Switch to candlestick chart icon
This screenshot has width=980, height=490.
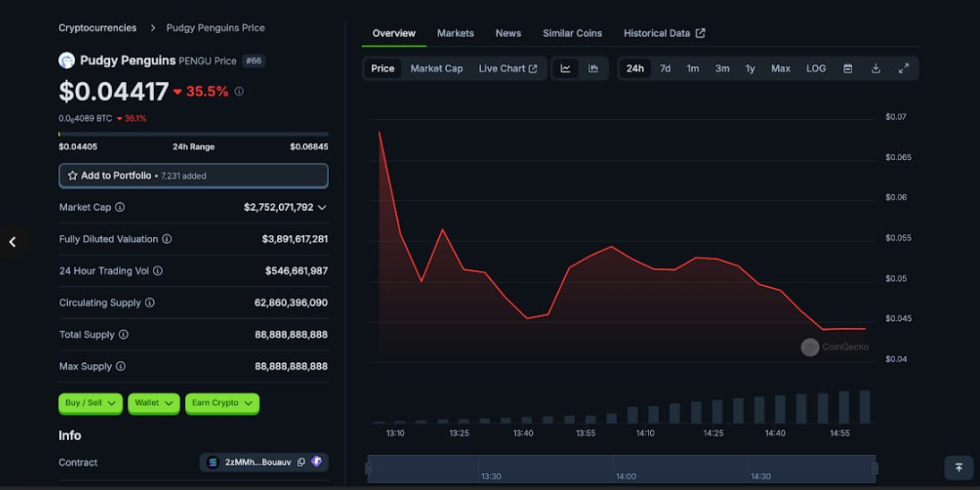tap(593, 68)
